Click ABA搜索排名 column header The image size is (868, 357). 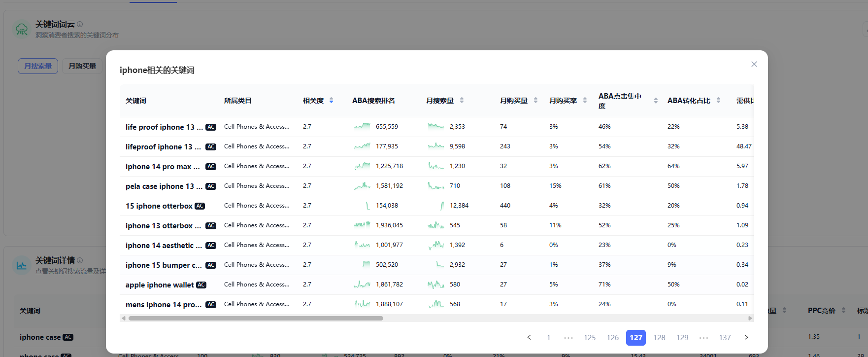coord(373,101)
